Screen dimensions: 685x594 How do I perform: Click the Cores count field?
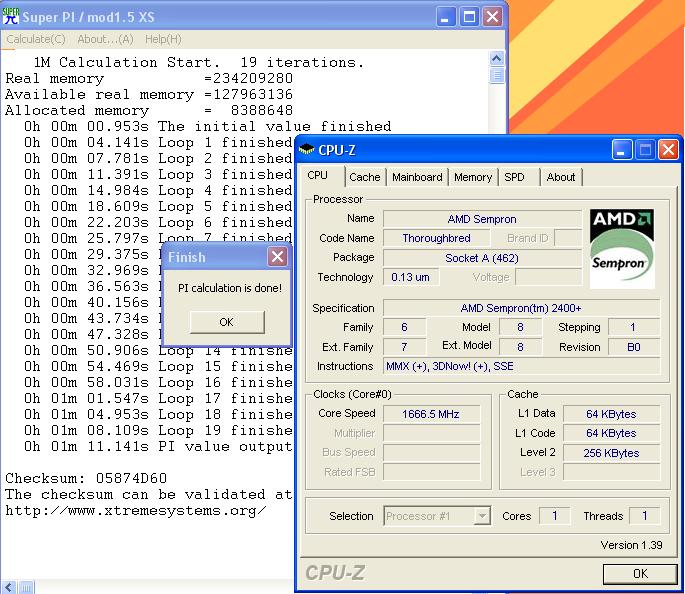click(554, 516)
